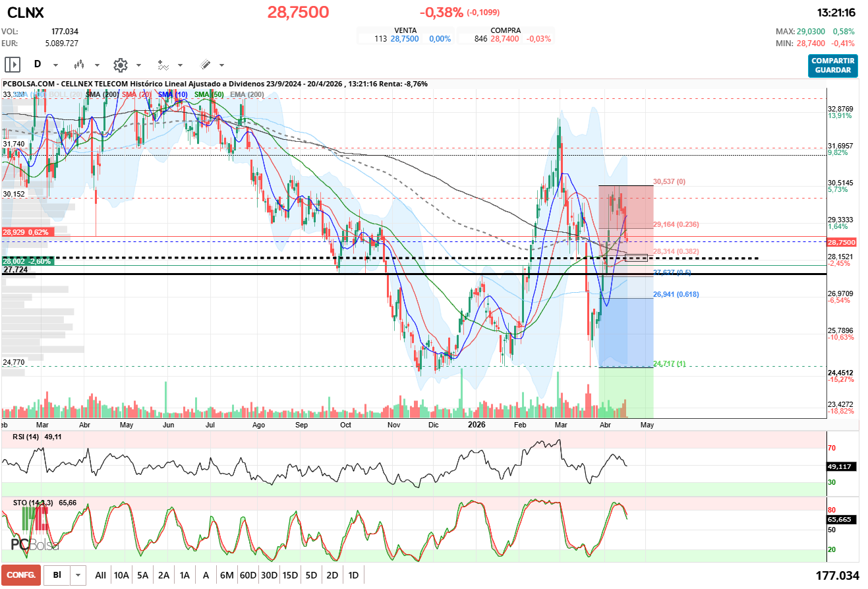Viewport: 868px width, 589px height.
Task: Open the STO (14,3,3) indicator label
Action: tap(34, 502)
